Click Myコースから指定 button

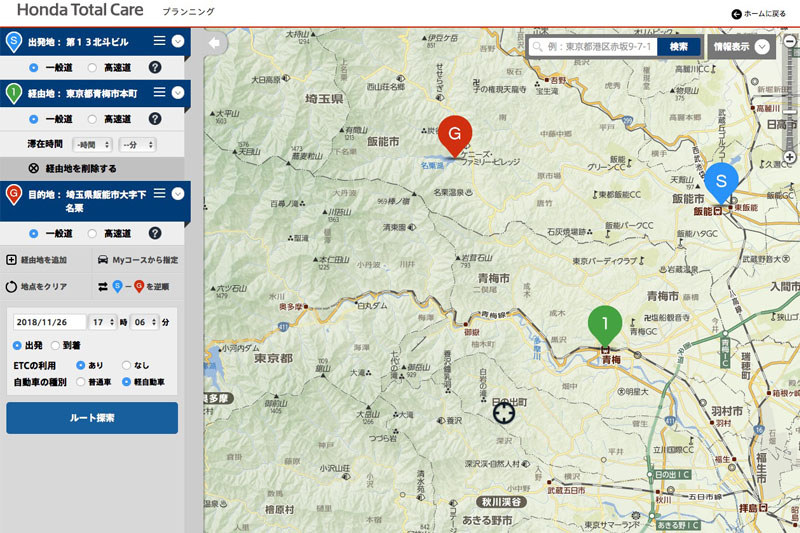[x=138, y=260]
